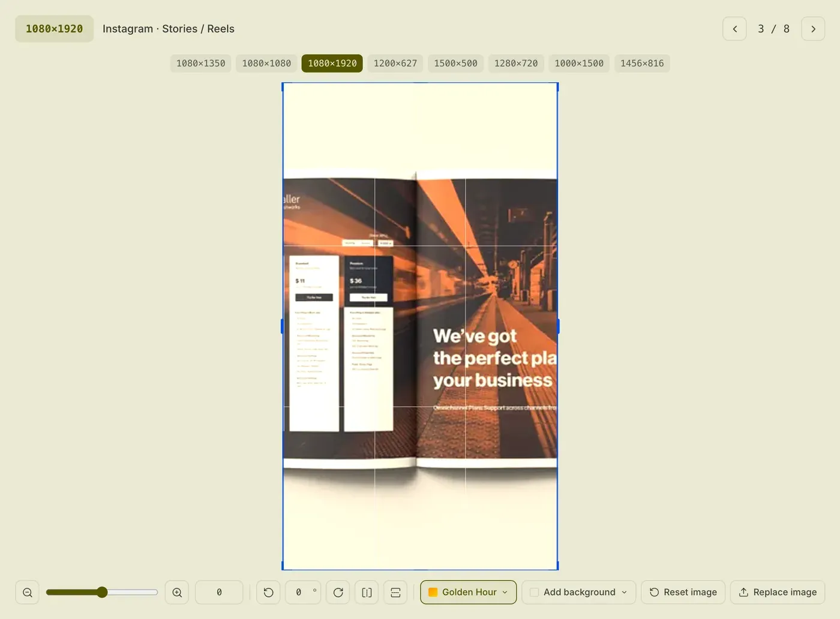840x619 pixels.
Task: Expand the Add background options arrow
Action: [624, 593]
